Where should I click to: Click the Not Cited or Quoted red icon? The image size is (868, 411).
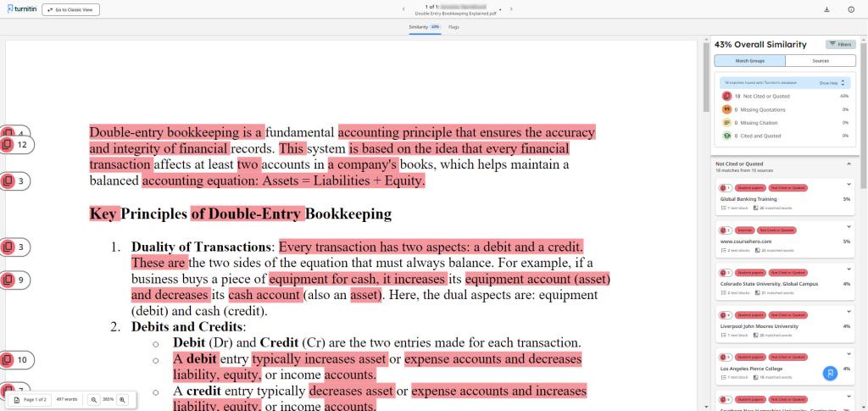726,97
